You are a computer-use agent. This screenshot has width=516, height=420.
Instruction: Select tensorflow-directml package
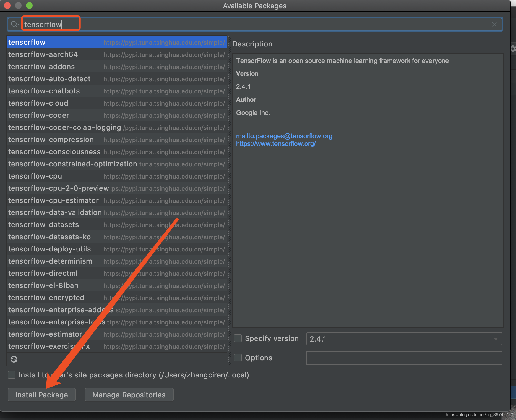coord(117,273)
